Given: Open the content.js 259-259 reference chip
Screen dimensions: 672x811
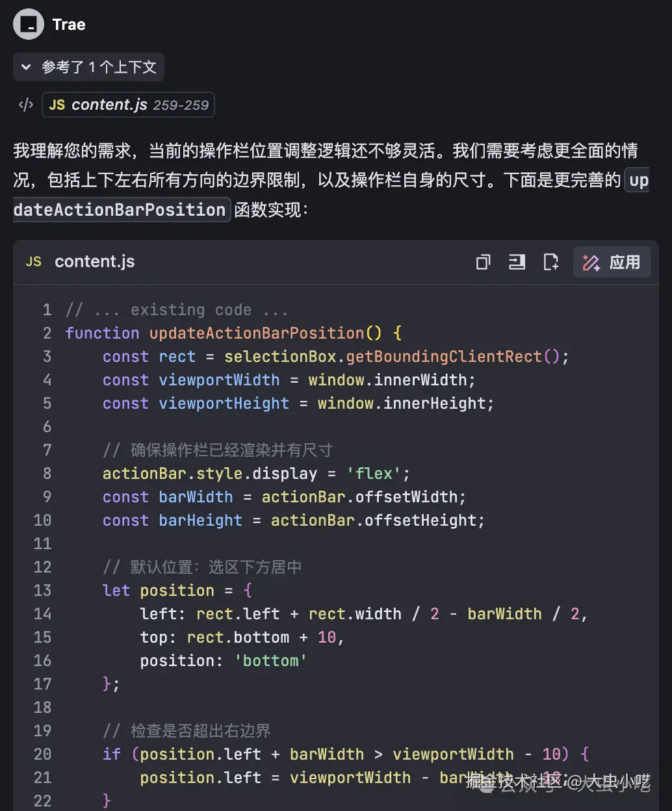Looking at the screenshot, I should (x=128, y=105).
